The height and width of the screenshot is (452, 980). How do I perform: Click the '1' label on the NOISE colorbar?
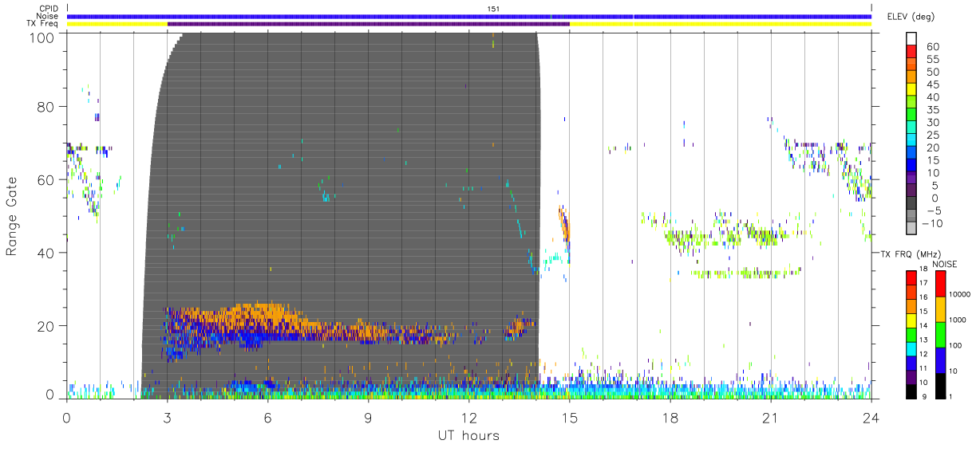tap(952, 397)
